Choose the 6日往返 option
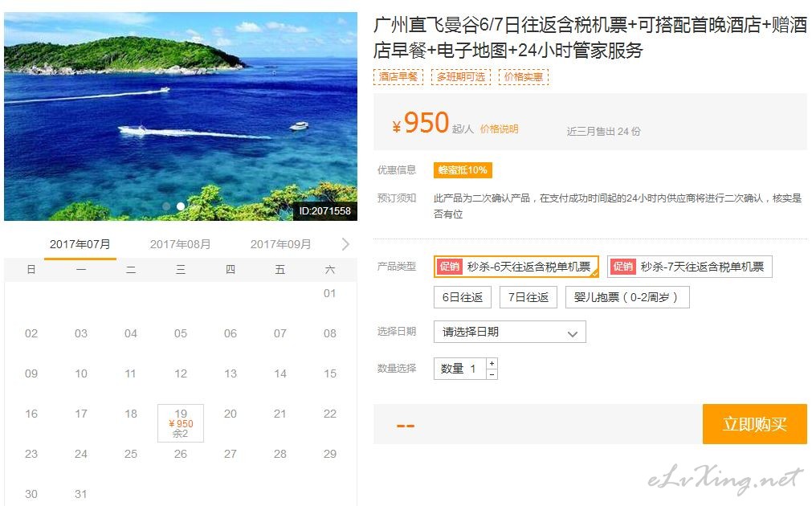This screenshot has height=506, width=812. (x=463, y=297)
